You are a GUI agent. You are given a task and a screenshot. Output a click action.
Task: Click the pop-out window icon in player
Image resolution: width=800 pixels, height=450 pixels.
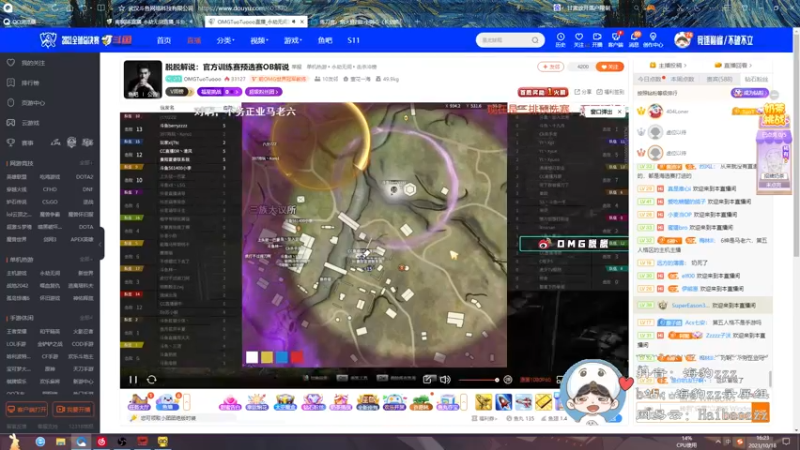[x=429, y=380]
